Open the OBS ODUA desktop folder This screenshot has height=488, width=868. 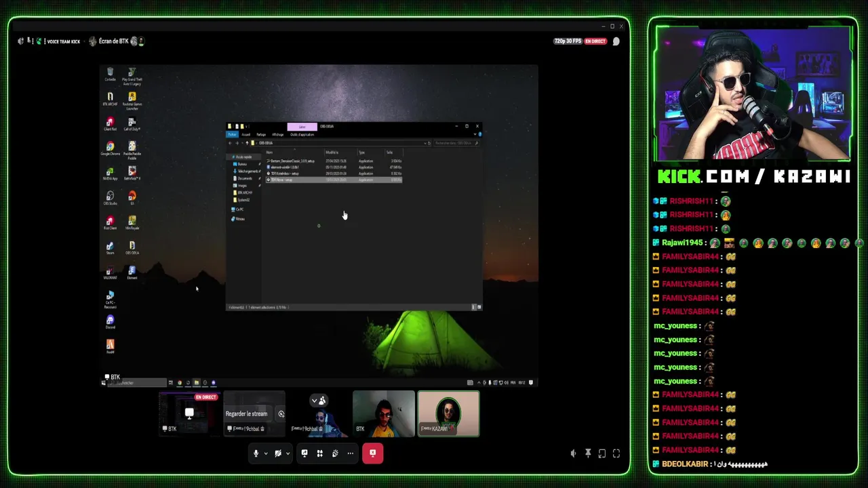[x=132, y=248]
